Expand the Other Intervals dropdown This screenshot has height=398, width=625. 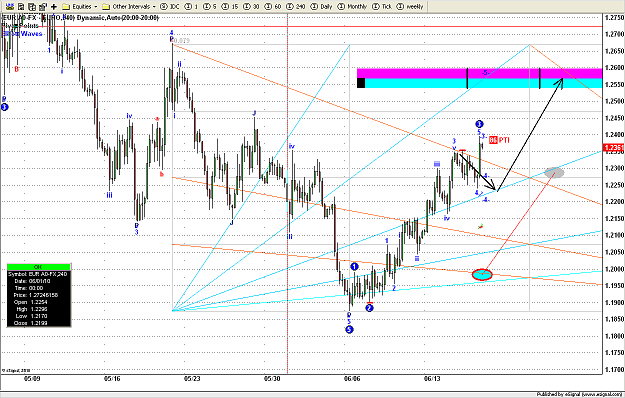pos(129,6)
